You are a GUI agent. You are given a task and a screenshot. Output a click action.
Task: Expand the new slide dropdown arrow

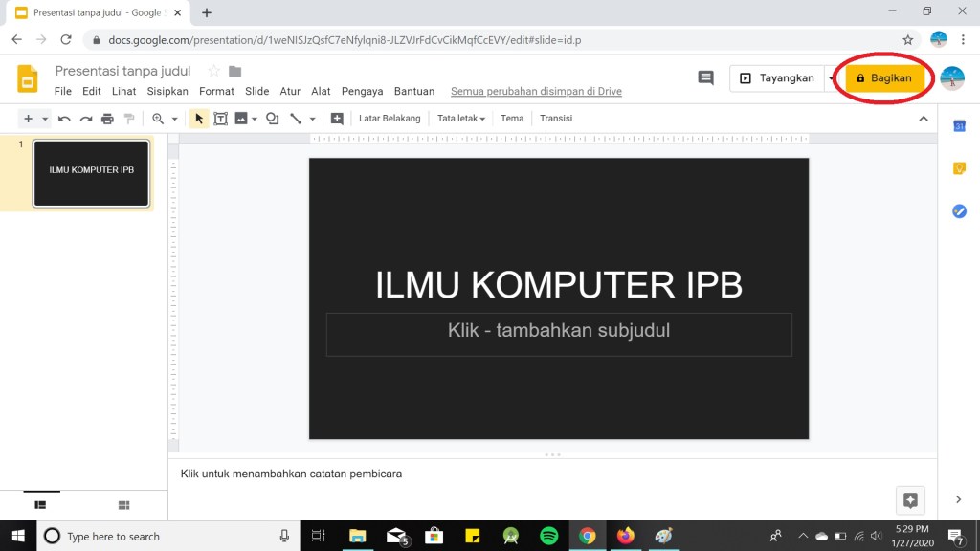tap(45, 119)
